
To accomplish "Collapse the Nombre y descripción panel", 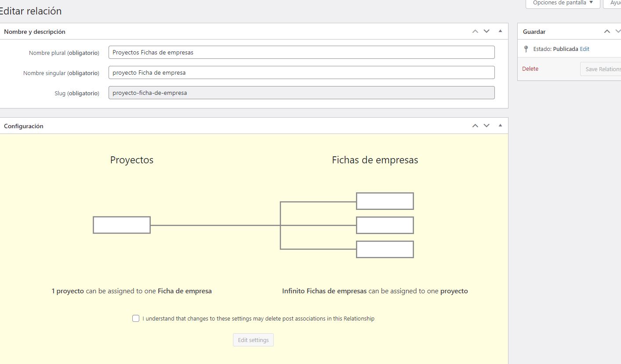I will (500, 31).
